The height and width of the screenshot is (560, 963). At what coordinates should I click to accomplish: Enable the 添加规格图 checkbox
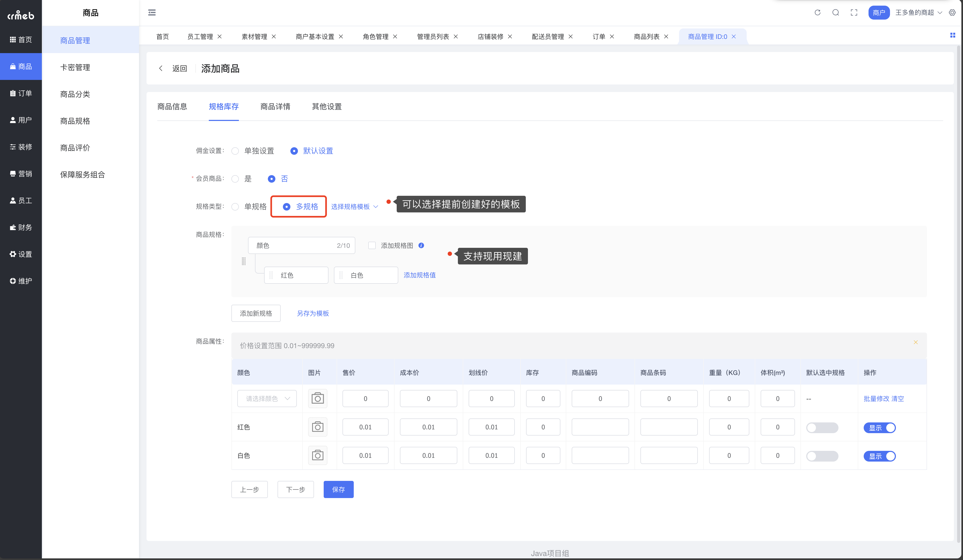click(x=372, y=245)
